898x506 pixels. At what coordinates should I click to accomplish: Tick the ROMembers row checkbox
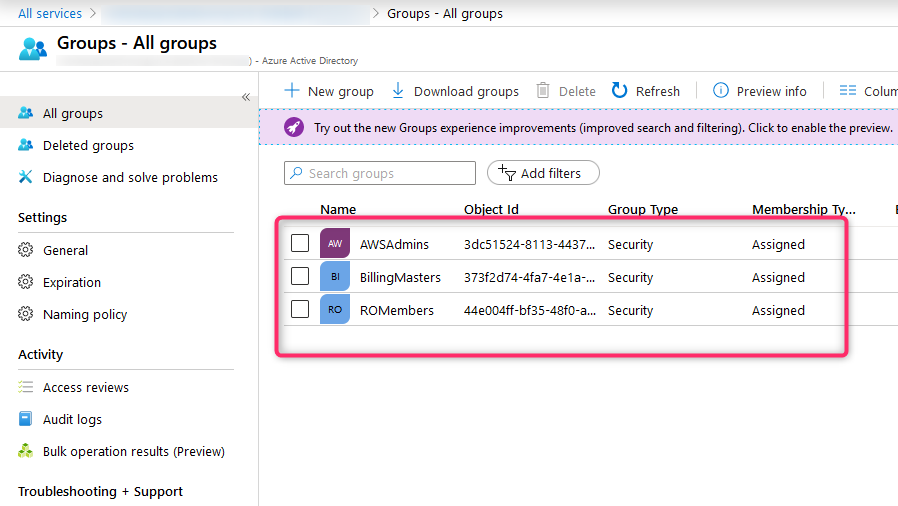coord(300,309)
